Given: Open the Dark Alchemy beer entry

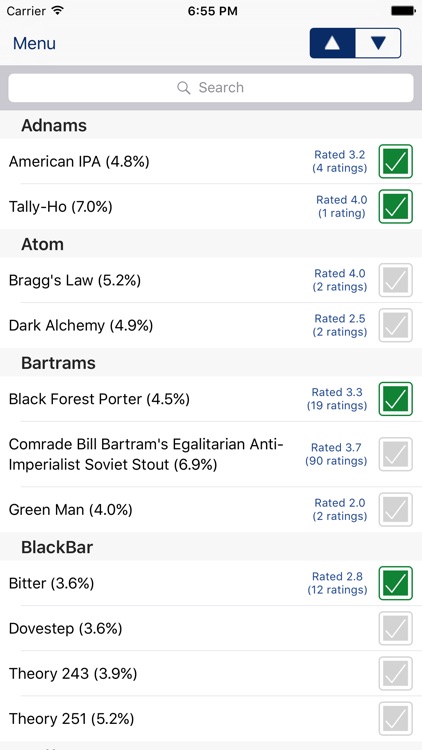Looking at the screenshot, I should (211, 325).
